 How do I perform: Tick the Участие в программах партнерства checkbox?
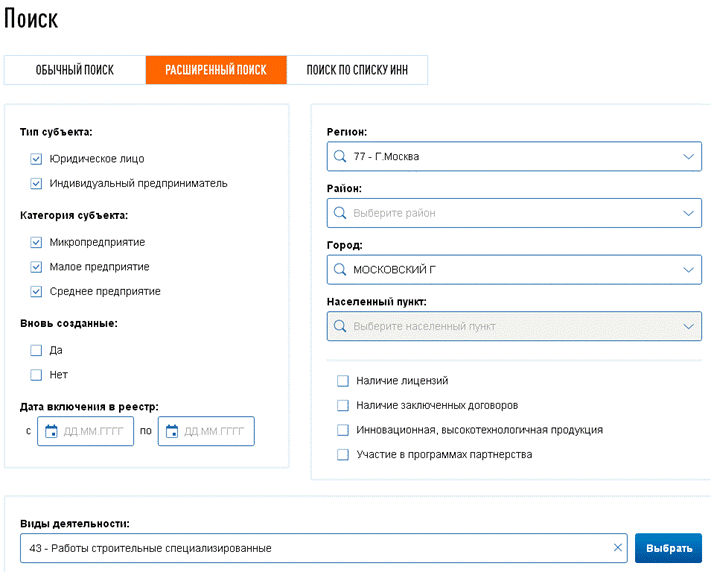[x=343, y=455]
